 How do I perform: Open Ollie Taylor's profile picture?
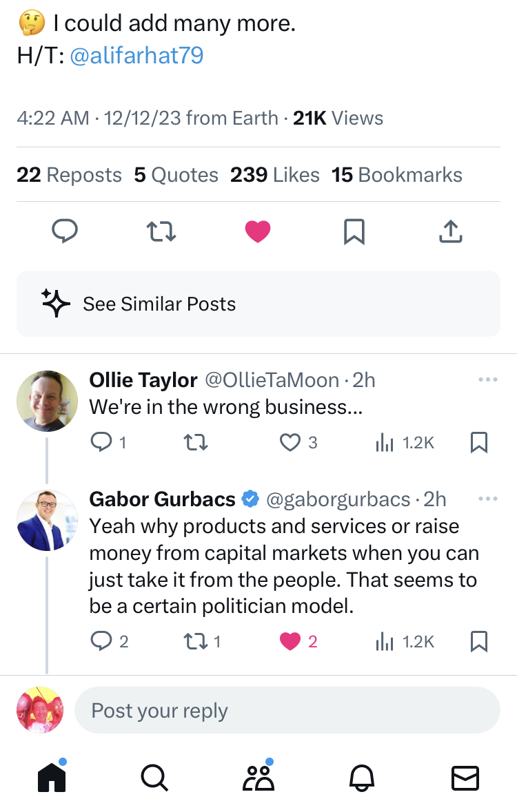(47, 401)
